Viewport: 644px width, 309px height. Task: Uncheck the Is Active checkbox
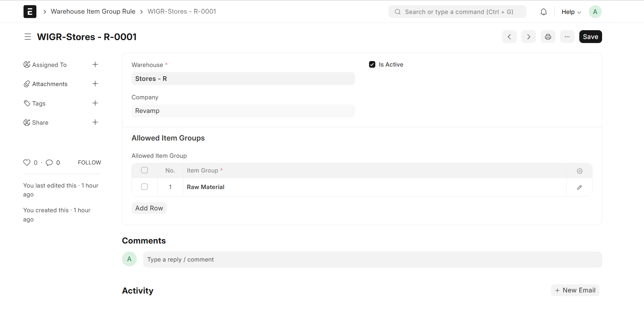(372, 65)
